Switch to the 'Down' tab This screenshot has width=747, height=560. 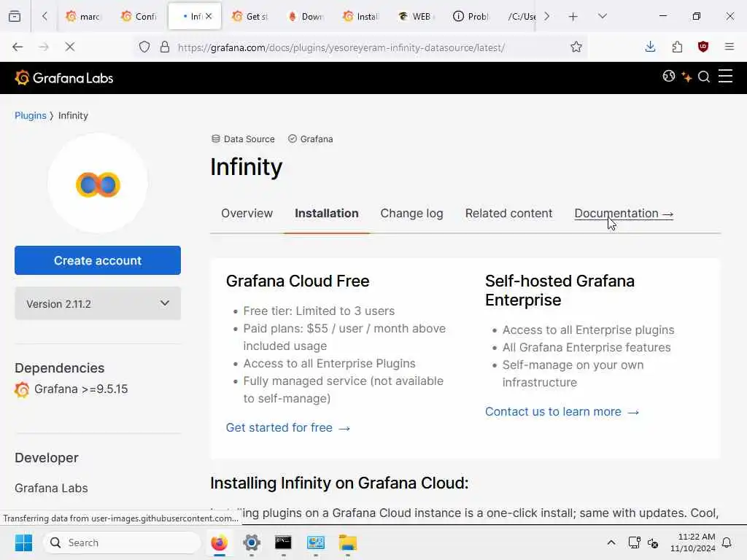(305, 17)
